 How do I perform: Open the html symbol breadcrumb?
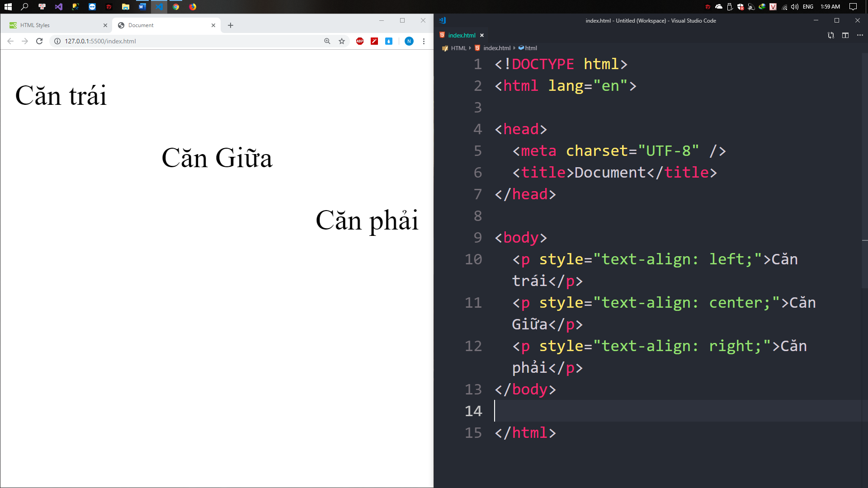point(531,48)
